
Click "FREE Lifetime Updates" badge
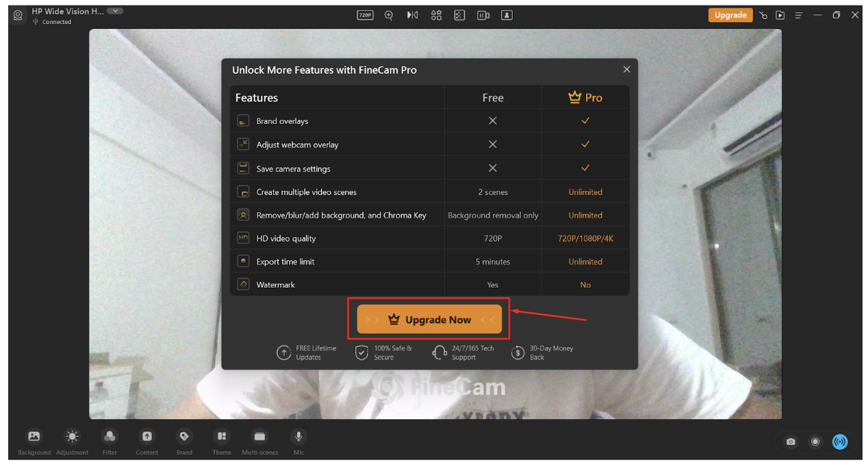(307, 353)
